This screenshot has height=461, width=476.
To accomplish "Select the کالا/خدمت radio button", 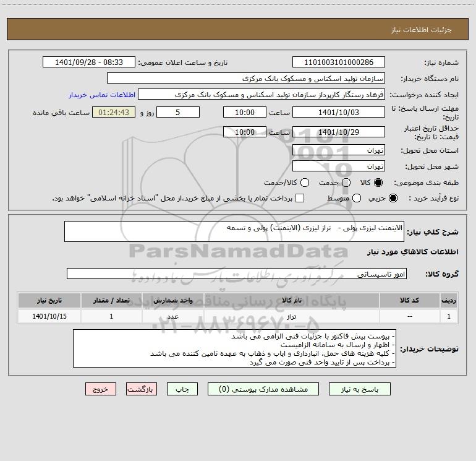I will [305, 183].
